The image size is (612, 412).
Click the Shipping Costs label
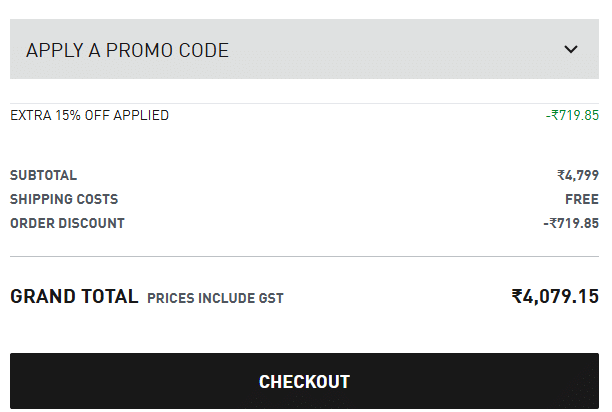(x=64, y=199)
